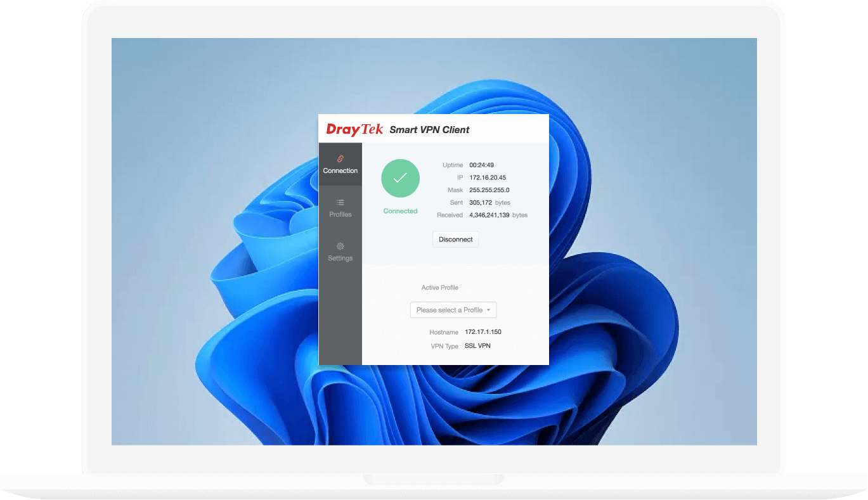
Task: Click the green 'Connected' status text
Action: tap(400, 211)
